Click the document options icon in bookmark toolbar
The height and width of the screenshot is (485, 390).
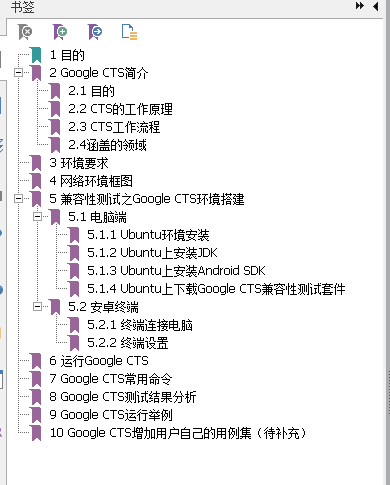tap(129, 32)
